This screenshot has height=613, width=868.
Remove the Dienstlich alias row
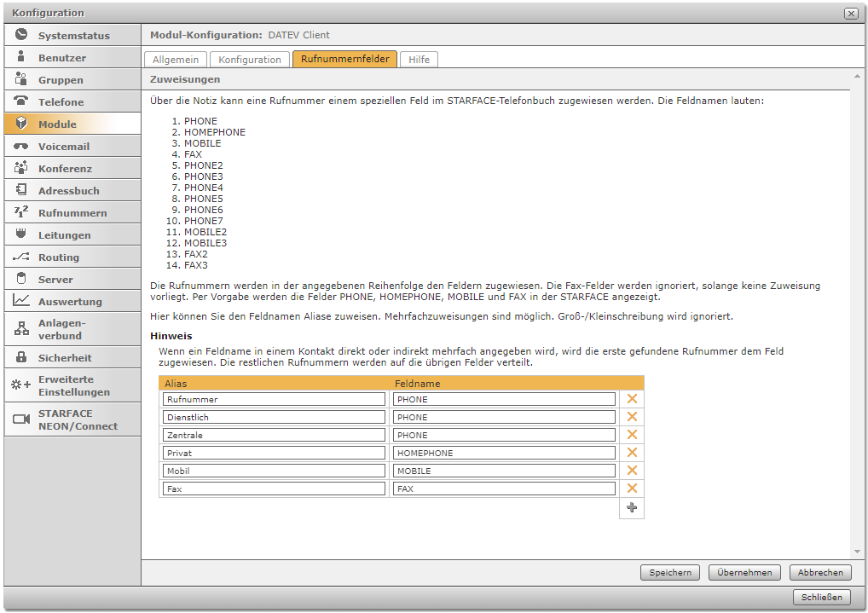click(632, 417)
